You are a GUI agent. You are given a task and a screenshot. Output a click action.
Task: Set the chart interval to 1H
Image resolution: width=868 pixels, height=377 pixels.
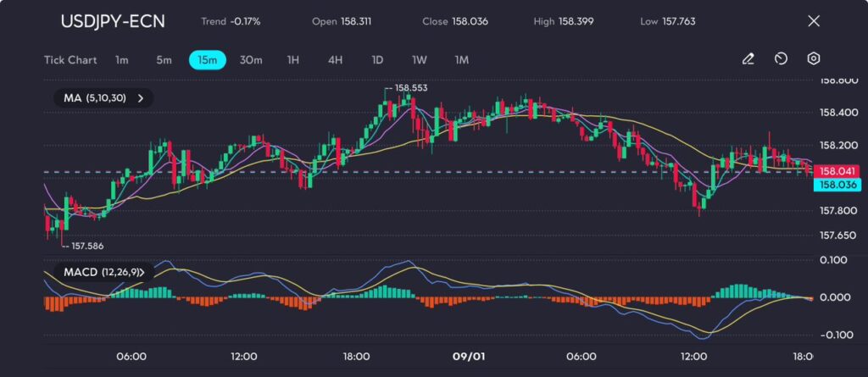point(293,60)
